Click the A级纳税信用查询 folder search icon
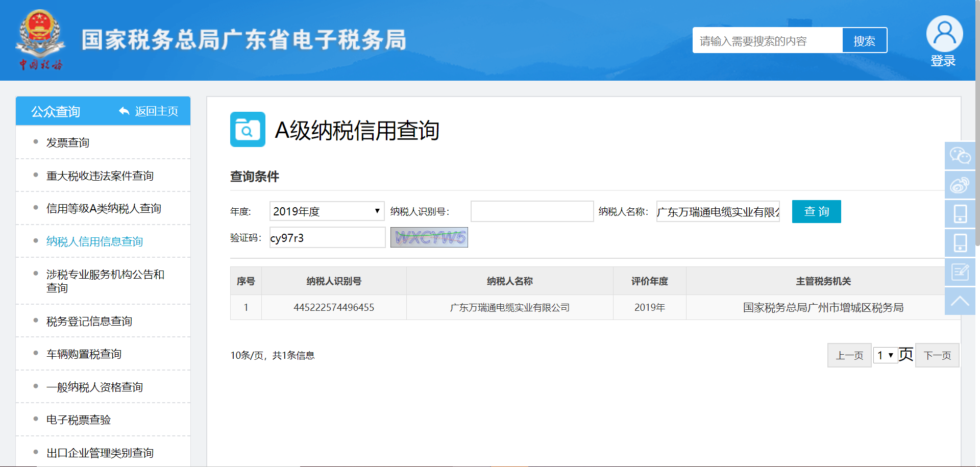 (248, 130)
